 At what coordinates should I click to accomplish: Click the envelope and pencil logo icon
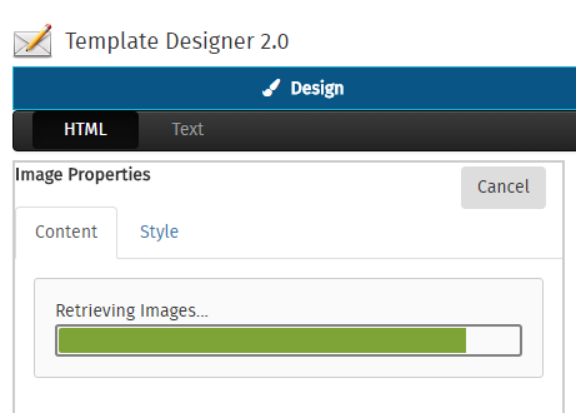(x=33, y=41)
